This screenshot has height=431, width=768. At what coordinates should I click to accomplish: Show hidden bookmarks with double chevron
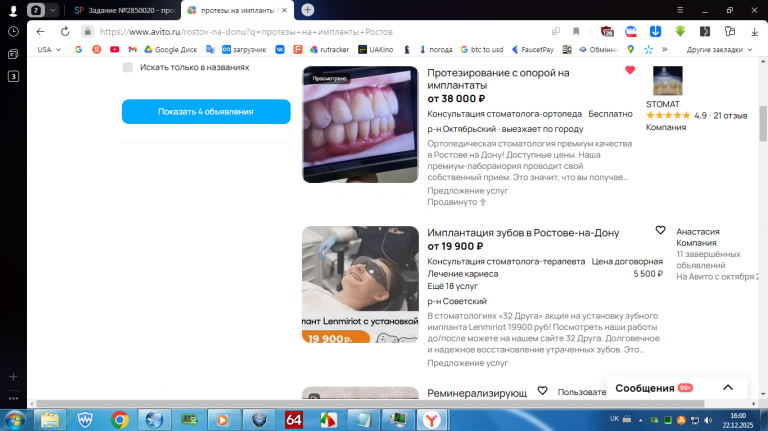click(665, 49)
